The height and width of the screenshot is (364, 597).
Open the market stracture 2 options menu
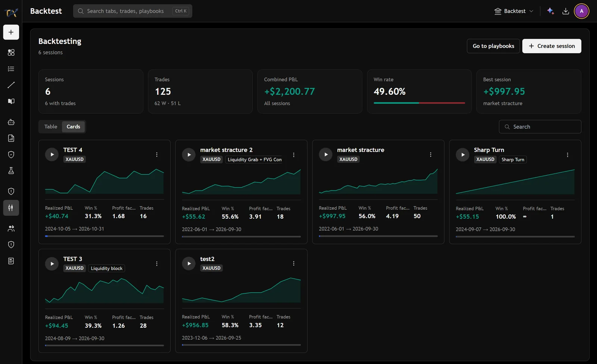(294, 155)
